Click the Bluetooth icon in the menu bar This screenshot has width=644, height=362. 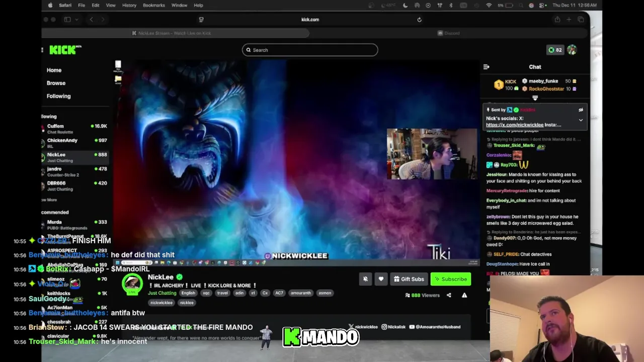(451, 5)
